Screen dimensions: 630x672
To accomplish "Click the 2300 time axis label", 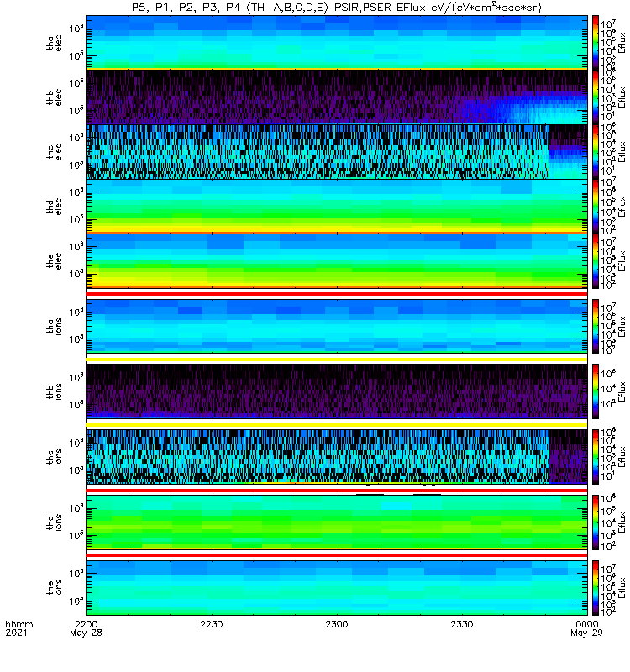I will coord(337,624).
